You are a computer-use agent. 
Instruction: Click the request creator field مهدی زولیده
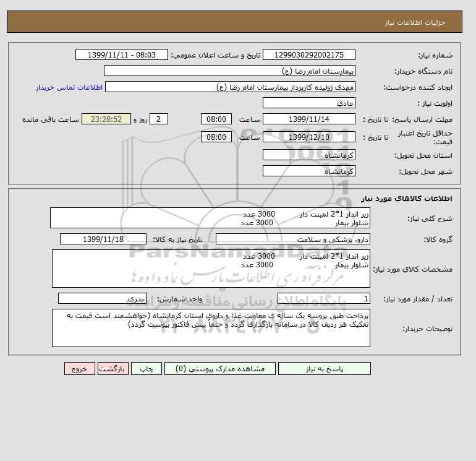(230, 87)
